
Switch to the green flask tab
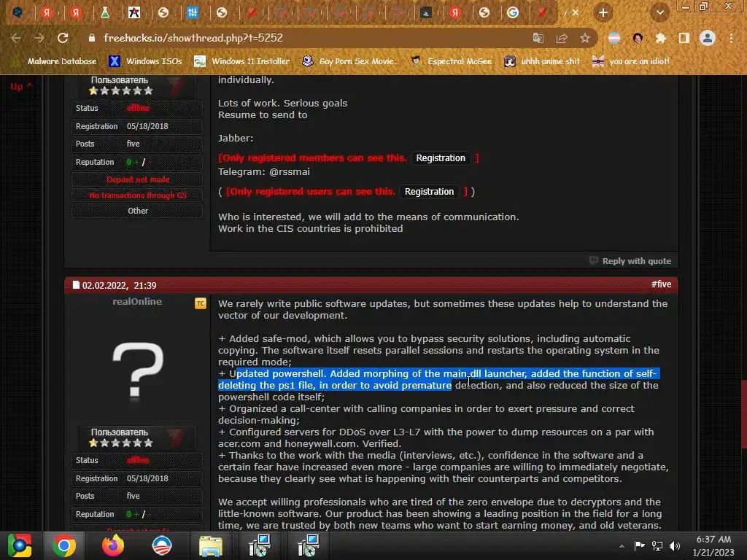[105, 12]
